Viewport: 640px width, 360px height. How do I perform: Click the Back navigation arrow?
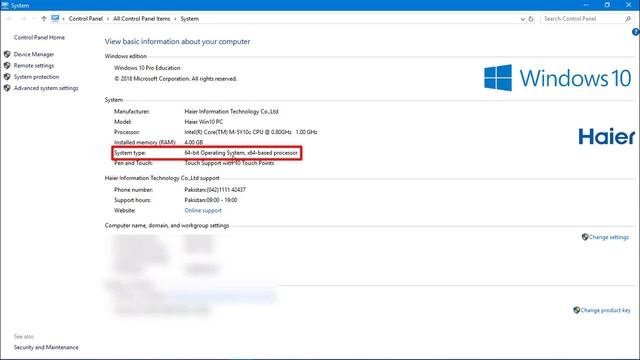click(9, 19)
